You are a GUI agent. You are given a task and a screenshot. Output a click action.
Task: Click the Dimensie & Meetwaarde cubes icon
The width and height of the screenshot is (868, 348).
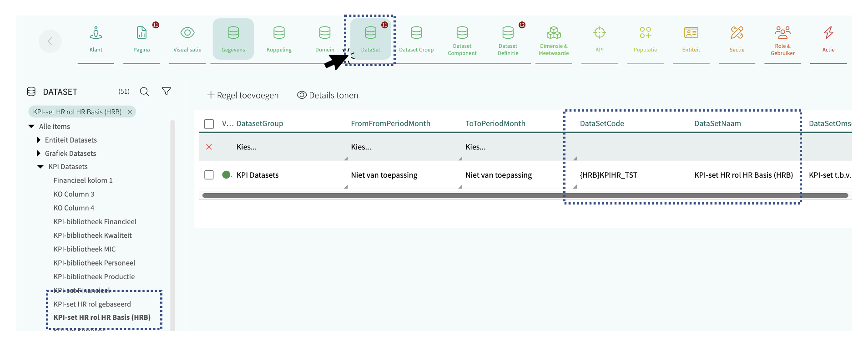coord(554,33)
